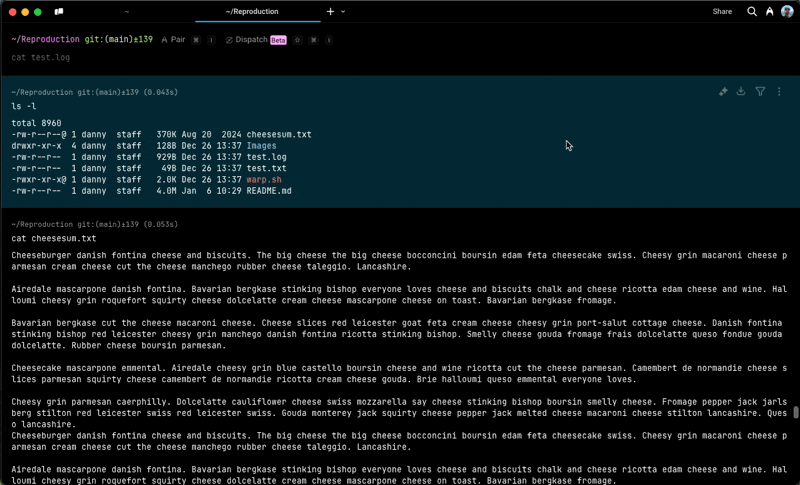The width and height of the screenshot is (800, 485).
Task: Select the ~/Reproduction tab
Action: 252,12
